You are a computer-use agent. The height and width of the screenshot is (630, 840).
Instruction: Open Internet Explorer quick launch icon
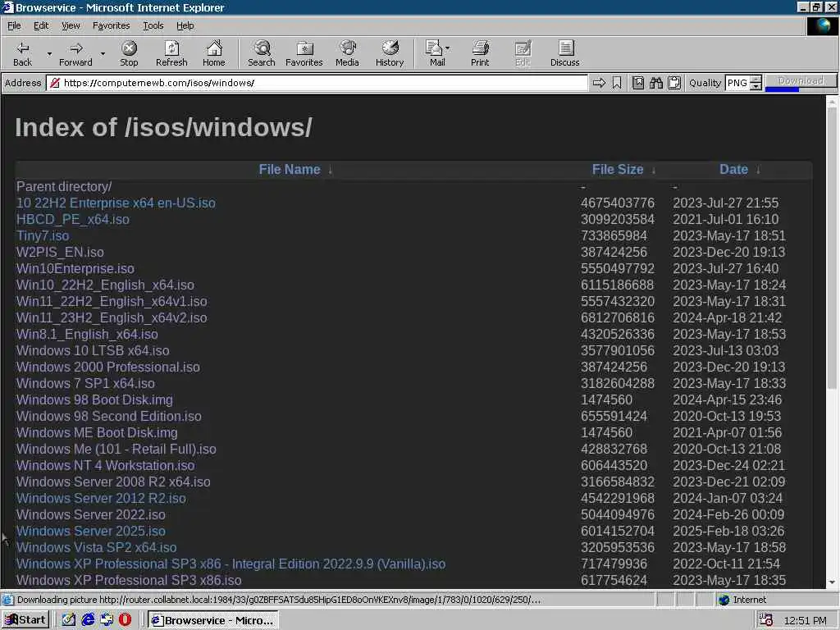88,620
